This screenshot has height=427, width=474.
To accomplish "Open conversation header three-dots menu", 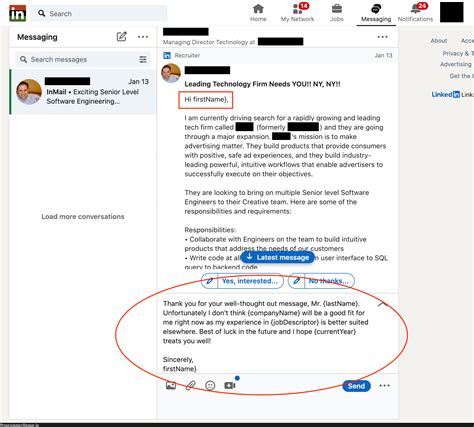I will point(382,37).
